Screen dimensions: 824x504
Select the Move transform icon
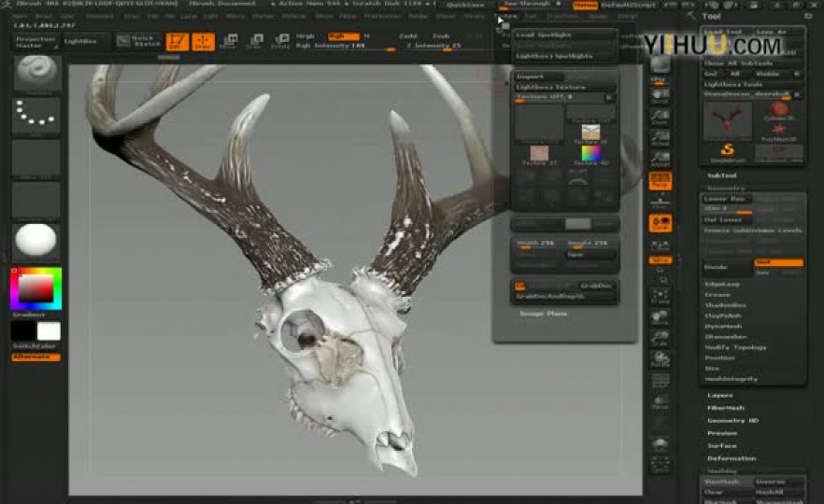(229, 41)
